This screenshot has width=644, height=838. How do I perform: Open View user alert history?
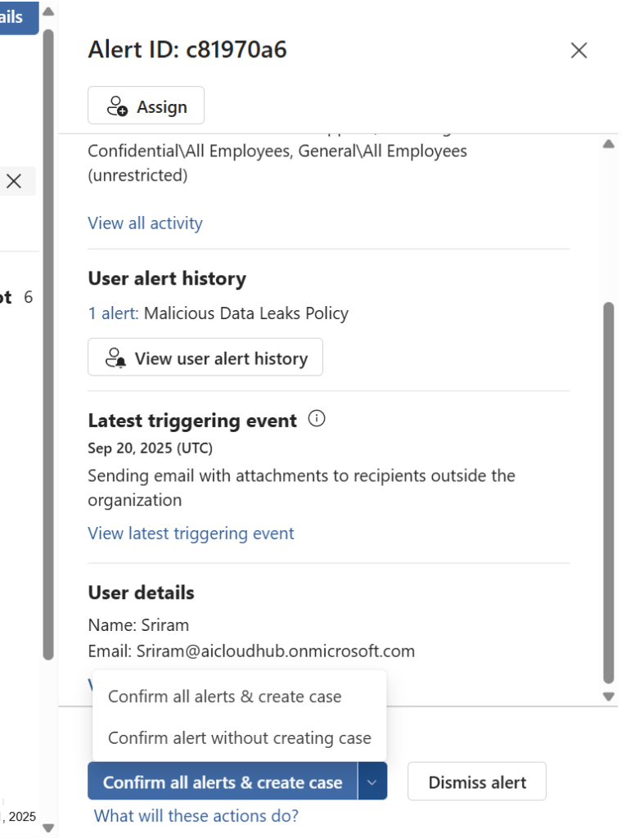[x=205, y=358]
